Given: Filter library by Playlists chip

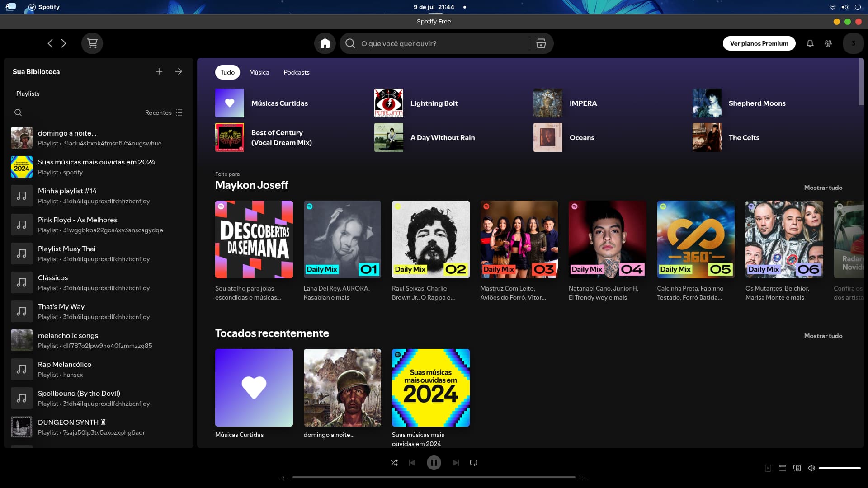Looking at the screenshot, I should [x=28, y=94].
